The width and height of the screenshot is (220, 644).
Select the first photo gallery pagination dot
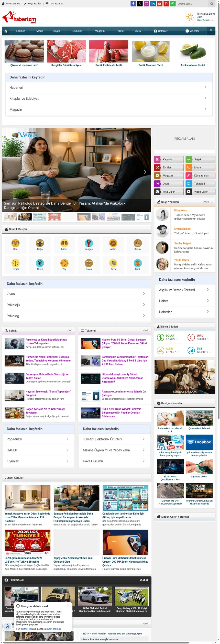pyautogui.click(x=141, y=580)
